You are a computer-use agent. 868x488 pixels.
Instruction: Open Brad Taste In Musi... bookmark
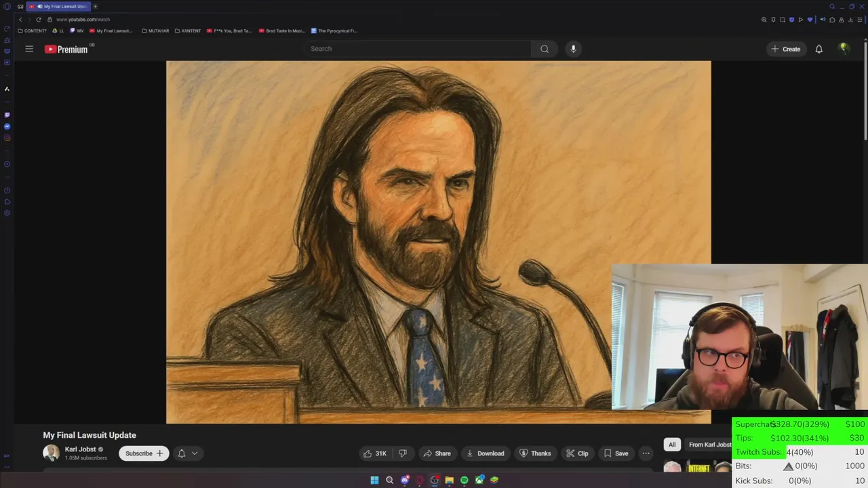pyautogui.click(x=282, y=30)
